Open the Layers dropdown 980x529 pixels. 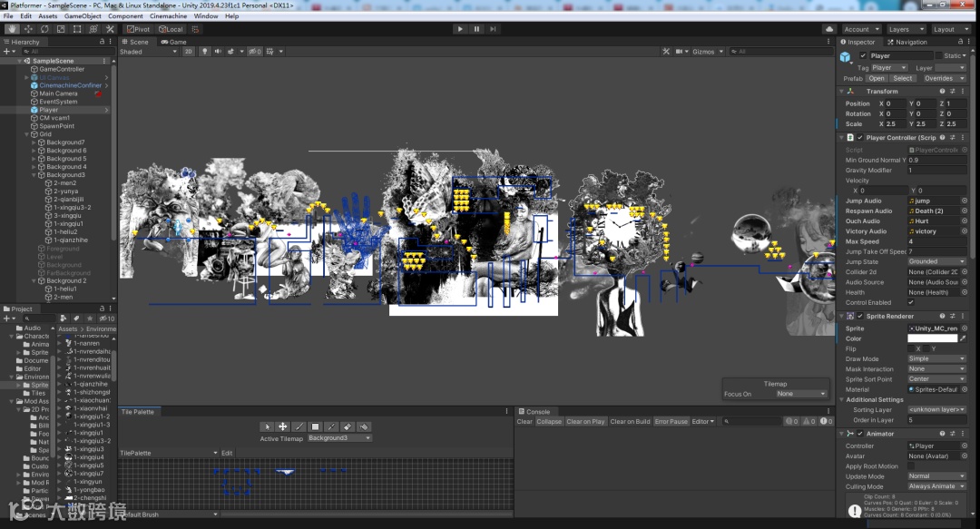(905, 29)
